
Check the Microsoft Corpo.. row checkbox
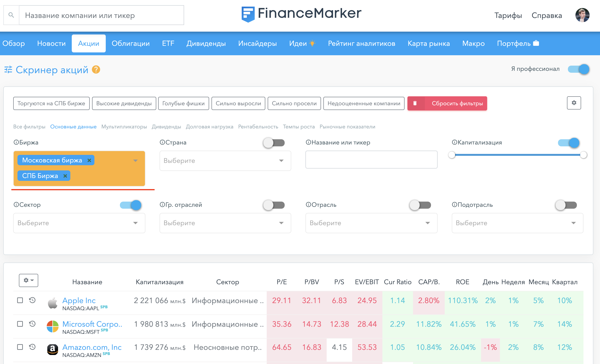(20, 324)
